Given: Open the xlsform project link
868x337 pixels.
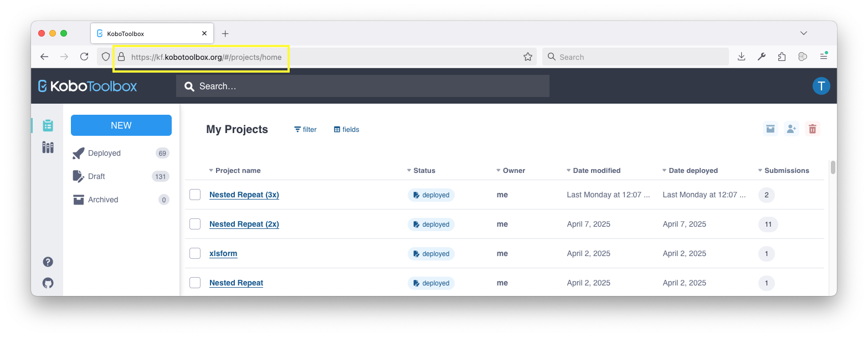Looking at the screenshot, I should click(x=223, y=253).
